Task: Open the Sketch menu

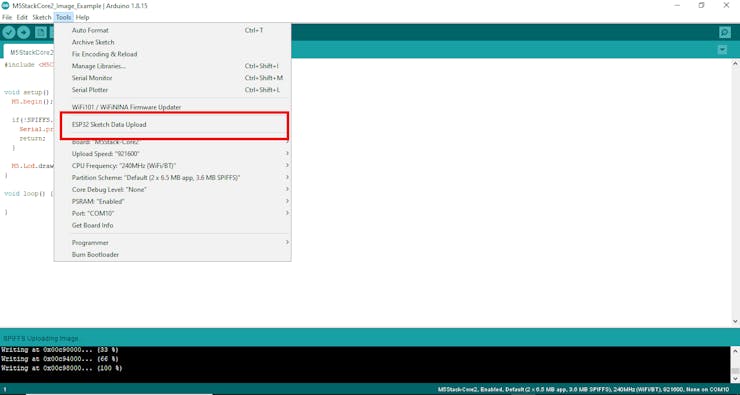Action: (42, 17)
